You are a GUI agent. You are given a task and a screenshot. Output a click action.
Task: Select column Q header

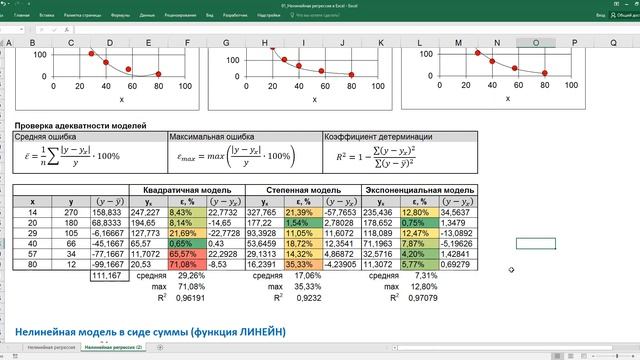click(x=613, y=43)
